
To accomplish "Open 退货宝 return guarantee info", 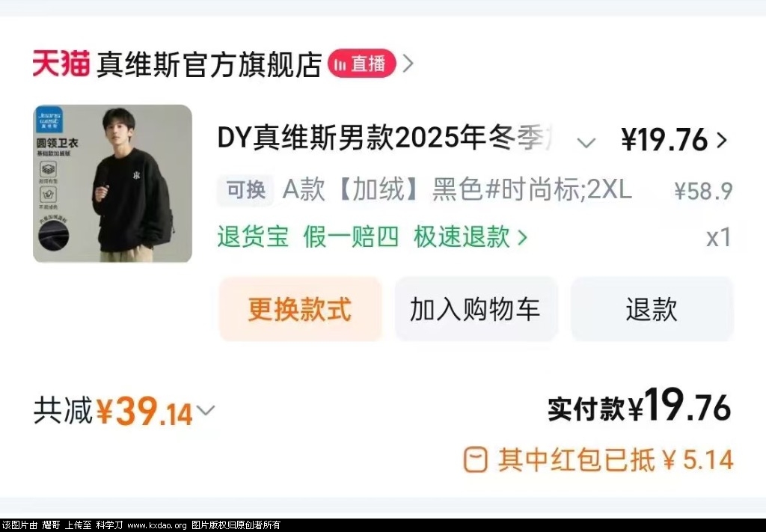I will 253,237.
